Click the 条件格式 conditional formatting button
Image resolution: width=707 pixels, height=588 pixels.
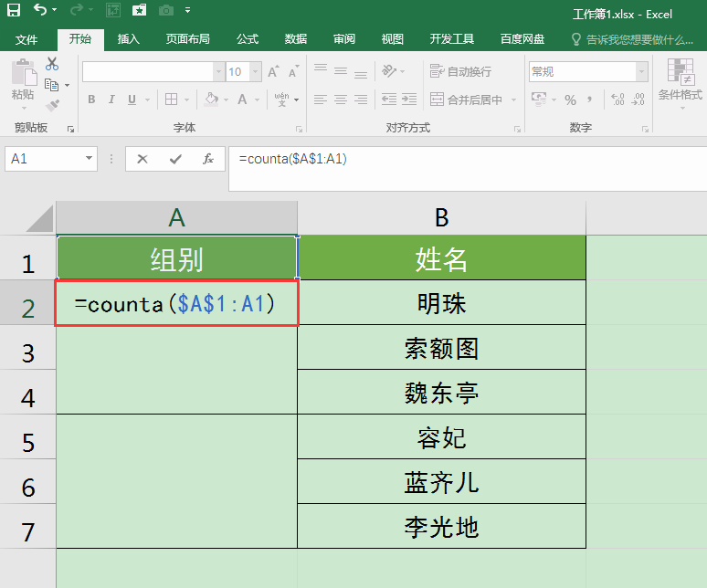tap(680, 84)
